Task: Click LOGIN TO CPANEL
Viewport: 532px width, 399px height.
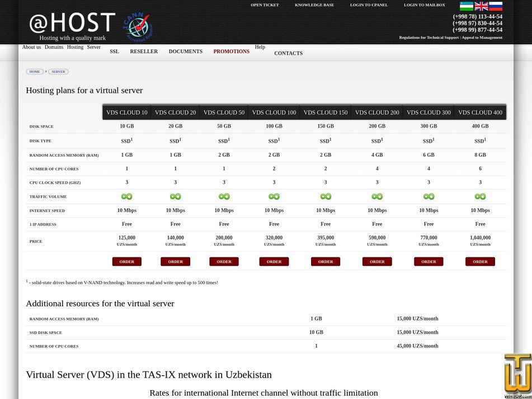Action: tap(369, 5)
